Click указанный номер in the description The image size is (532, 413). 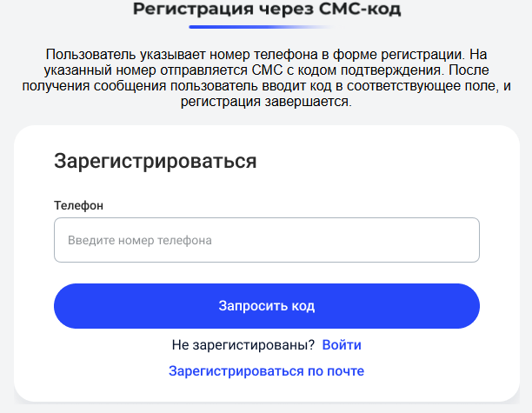coord(100,70)
